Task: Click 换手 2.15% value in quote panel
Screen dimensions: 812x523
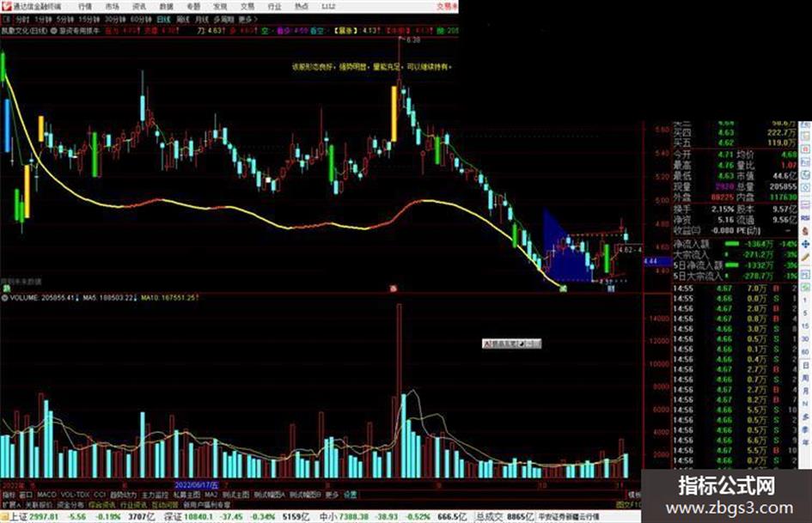Action: (723, 209)
